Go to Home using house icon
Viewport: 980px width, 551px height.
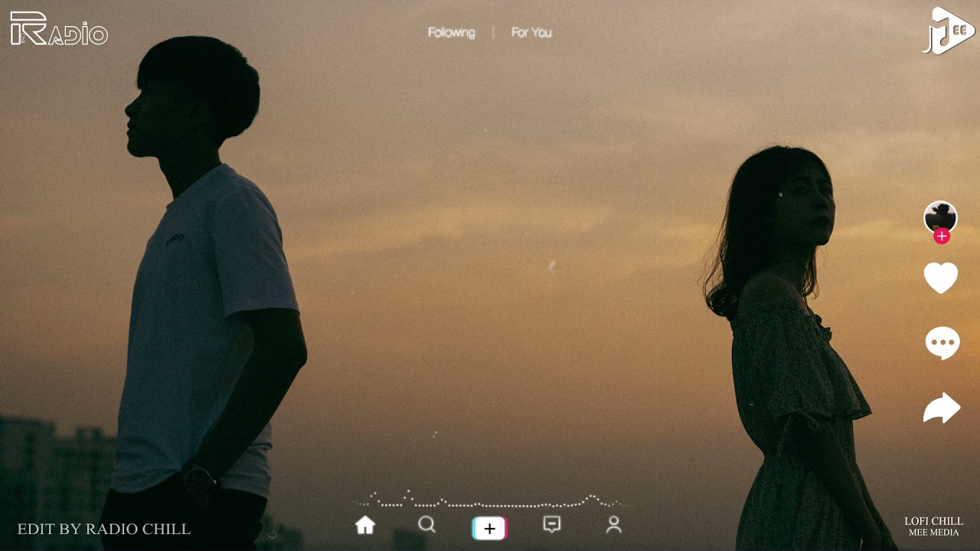pos(365,525)
